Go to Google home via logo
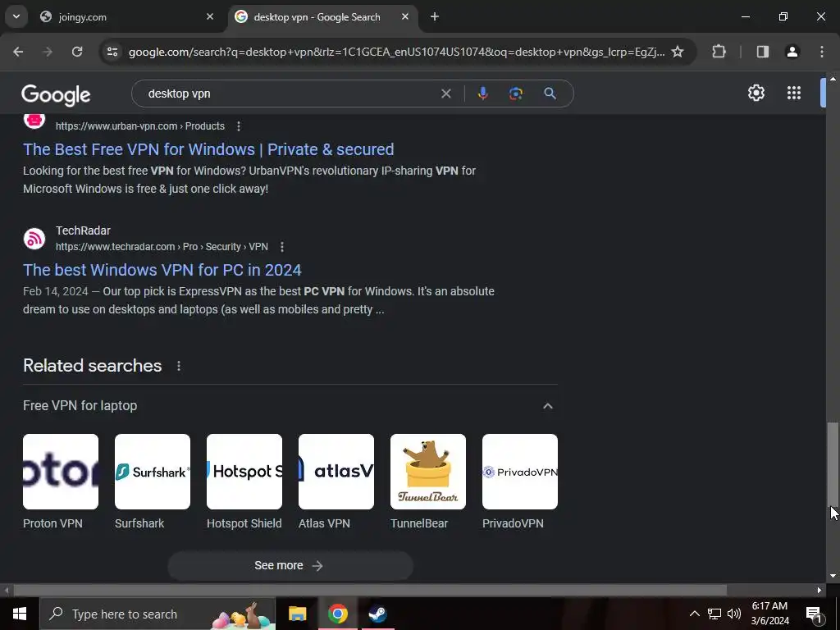The height and width of the screenshot is (630, 840). [x=57, y=95]
